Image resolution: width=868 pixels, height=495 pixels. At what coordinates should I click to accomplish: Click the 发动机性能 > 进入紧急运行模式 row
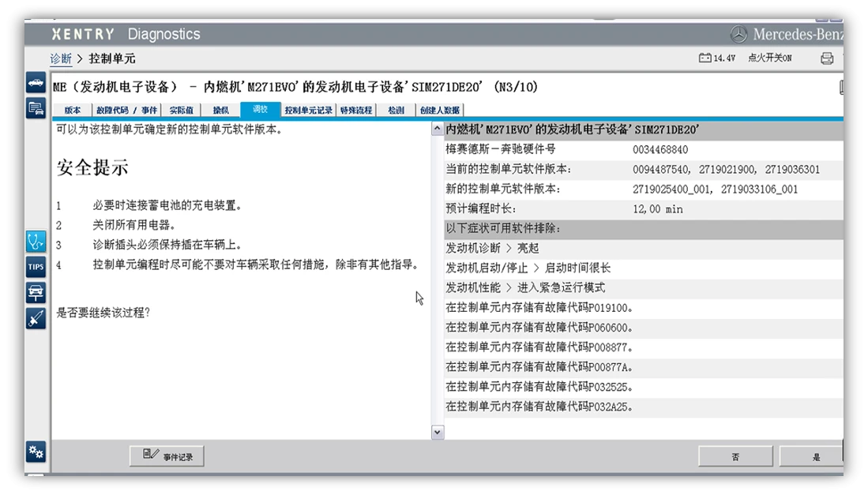644,287
